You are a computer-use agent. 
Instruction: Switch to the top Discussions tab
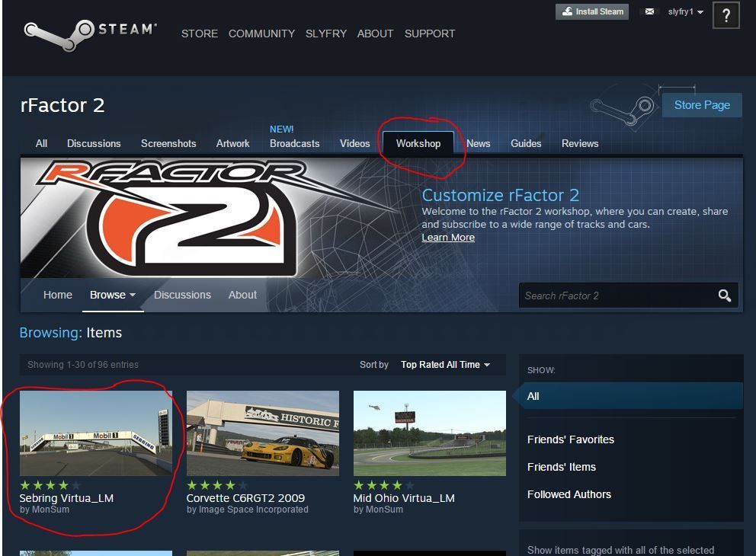94,144
